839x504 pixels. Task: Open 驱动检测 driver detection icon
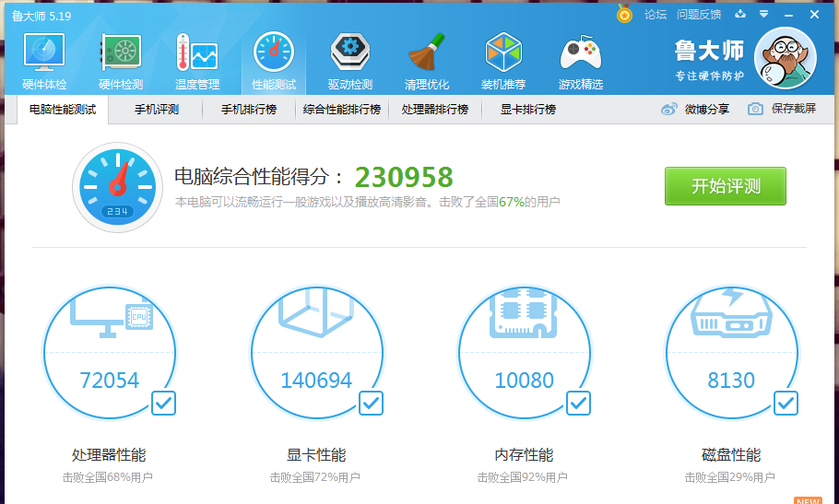pyautogui.click(x=350, y=53)
